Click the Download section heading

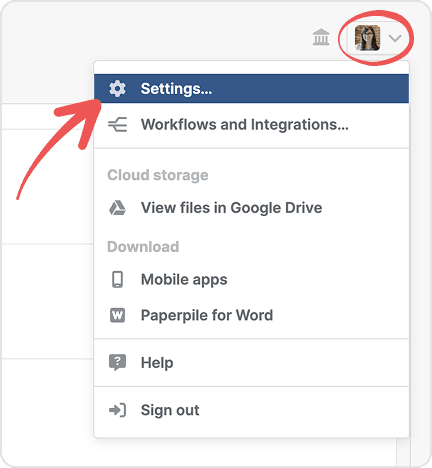[x=143, y=247]
